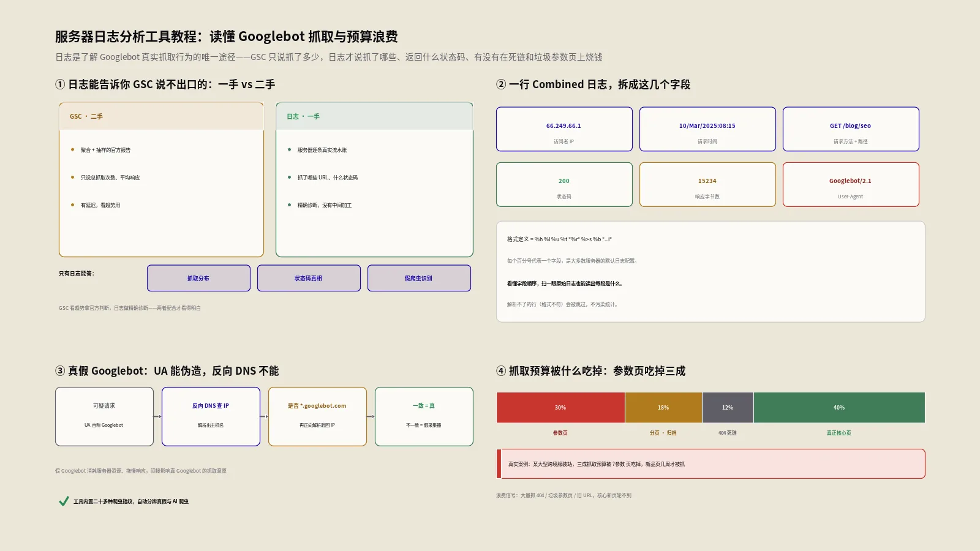
Task: Select the 日志・一手 card header
Action: [x=374, y=116]
